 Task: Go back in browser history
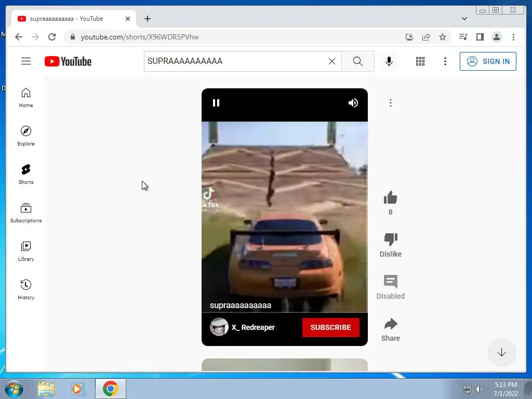[x=19, y=37]
